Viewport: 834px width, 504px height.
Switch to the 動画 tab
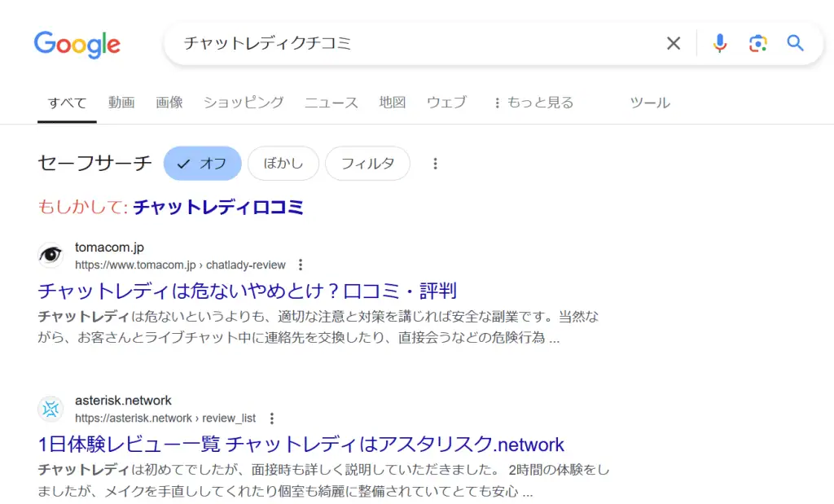[121, 102]
